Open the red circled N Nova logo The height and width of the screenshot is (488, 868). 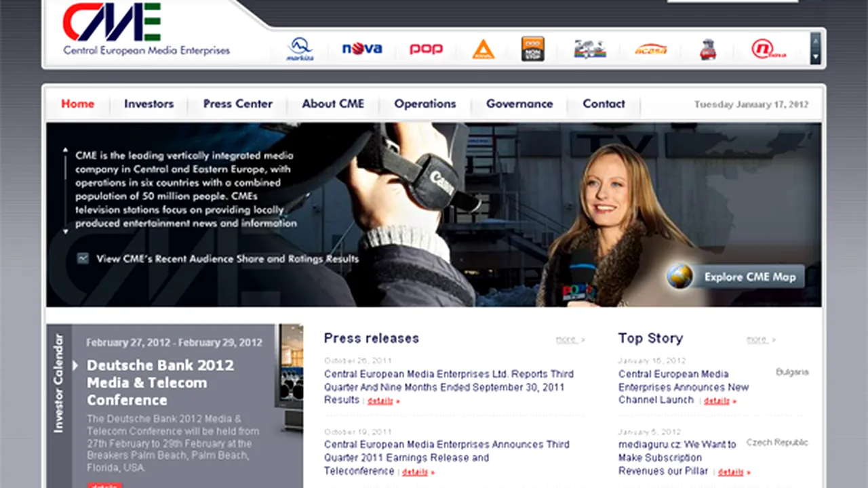point(768,49)
